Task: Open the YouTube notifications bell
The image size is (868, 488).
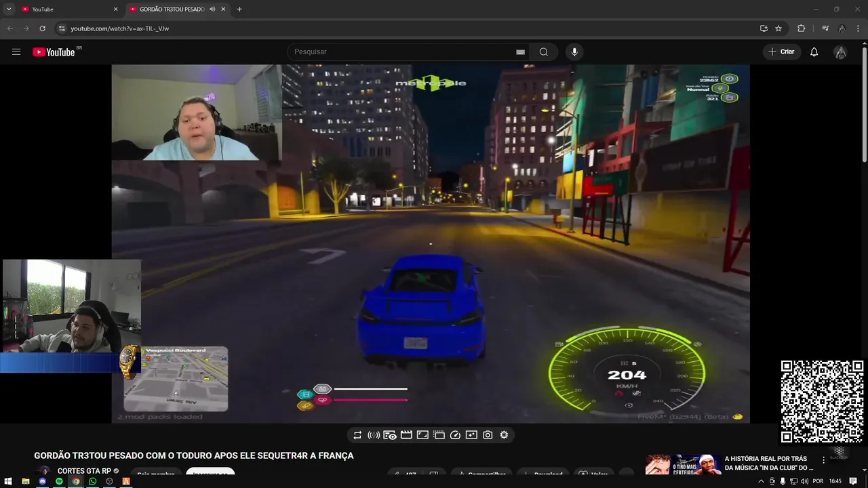Action: 814,52
